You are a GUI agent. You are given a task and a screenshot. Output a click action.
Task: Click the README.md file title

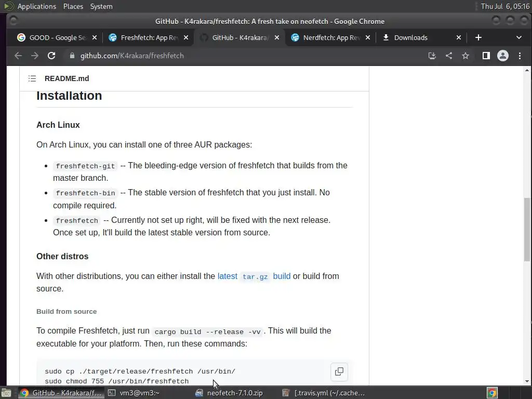click(x=67, y=79)
